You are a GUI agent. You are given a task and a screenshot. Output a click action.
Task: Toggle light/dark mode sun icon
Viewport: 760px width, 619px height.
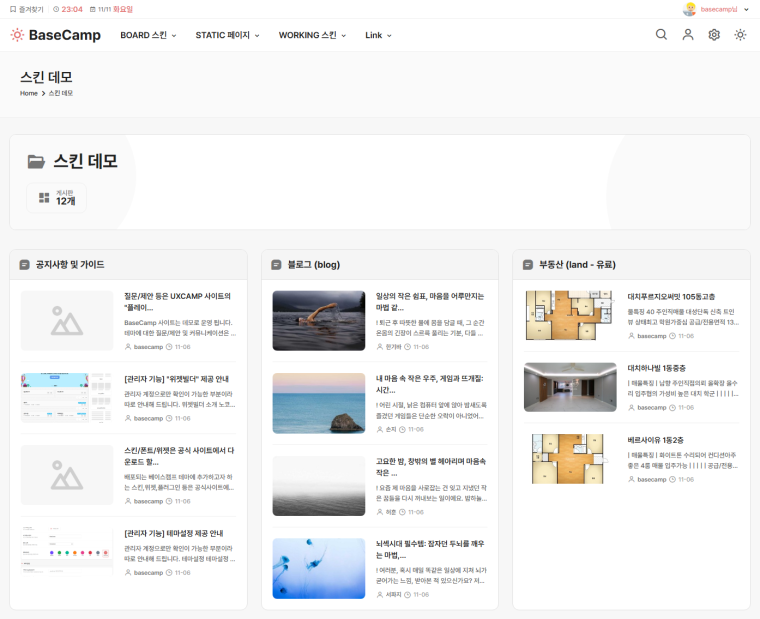click(x=740, y=35)
